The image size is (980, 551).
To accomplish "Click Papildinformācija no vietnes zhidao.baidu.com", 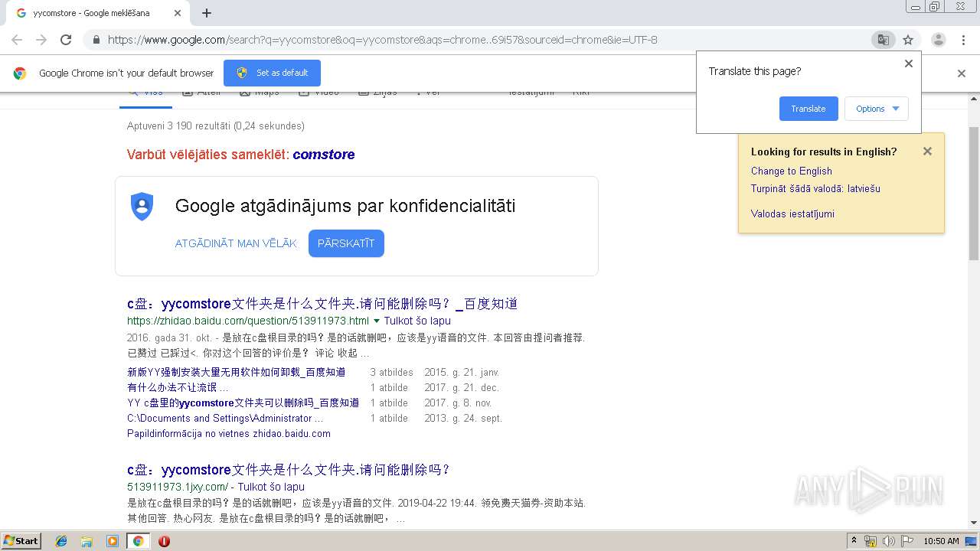I will point(229,434).
